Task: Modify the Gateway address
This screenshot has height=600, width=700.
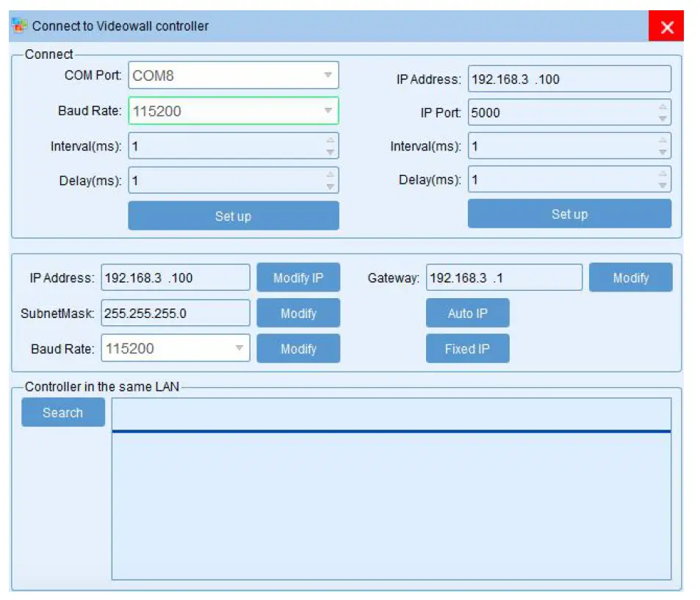Action: tap(630, 277)
